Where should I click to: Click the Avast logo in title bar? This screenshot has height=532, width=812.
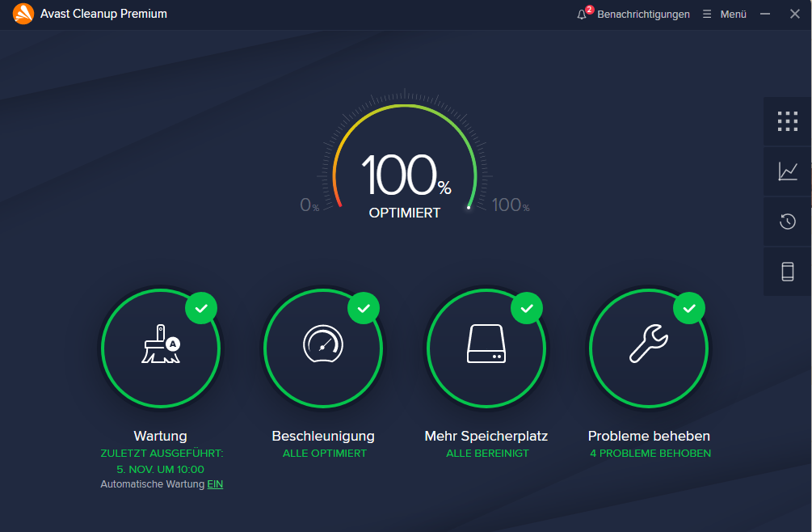pos(23,15)
